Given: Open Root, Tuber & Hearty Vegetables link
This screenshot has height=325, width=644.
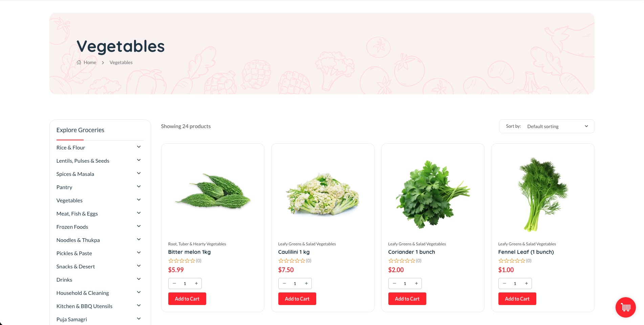Looking at the screenshot, I should (197, 244).
